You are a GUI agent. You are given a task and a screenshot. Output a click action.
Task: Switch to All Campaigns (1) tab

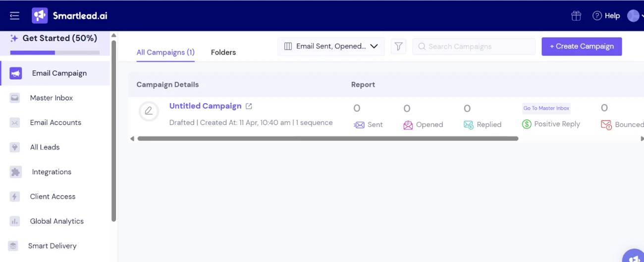click(165, 52)
